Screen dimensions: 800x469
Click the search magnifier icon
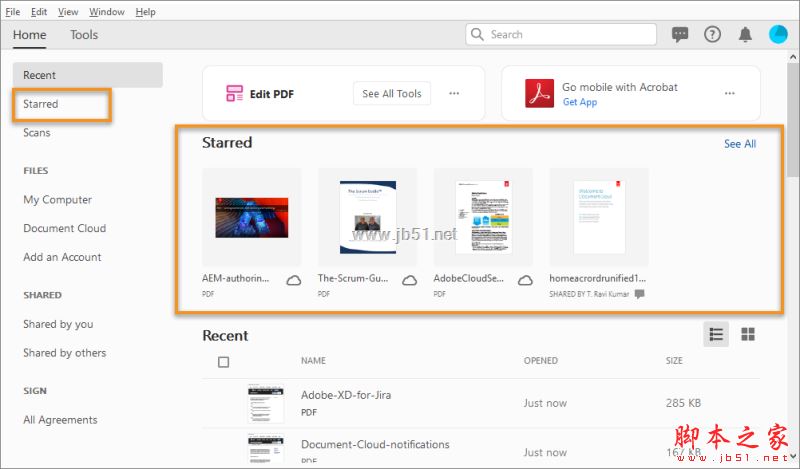477,34
